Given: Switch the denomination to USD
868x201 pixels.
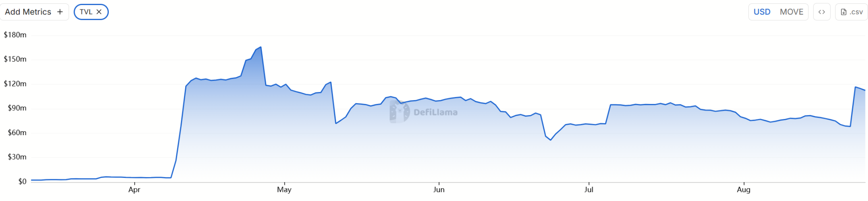Looking at the screenshot, I should [762, 12].
